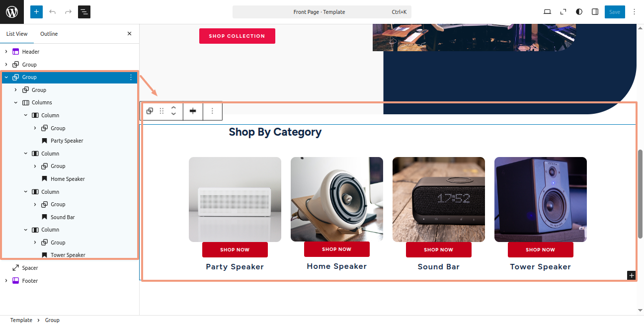Open the block toolbar options menu
The image size is (644, 325).
tap(212, 111)
